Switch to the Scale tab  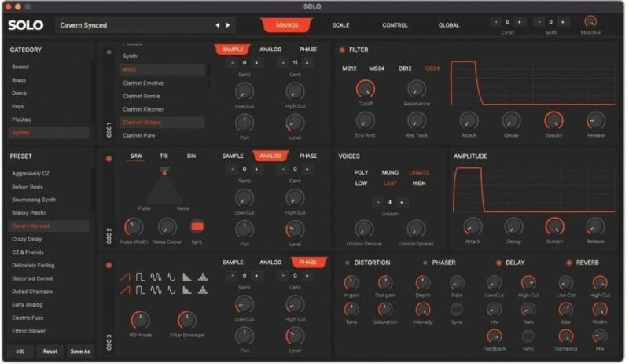[340, 25]
